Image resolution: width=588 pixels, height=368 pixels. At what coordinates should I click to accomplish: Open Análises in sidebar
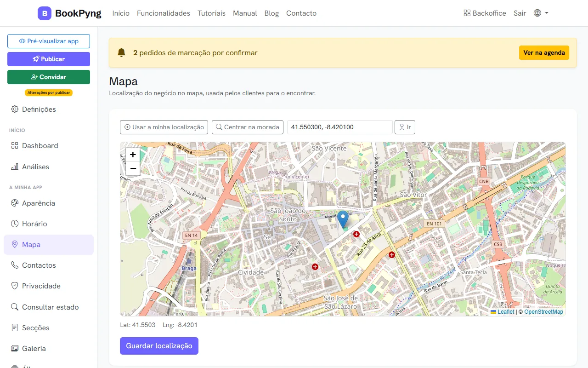[49, 167]
